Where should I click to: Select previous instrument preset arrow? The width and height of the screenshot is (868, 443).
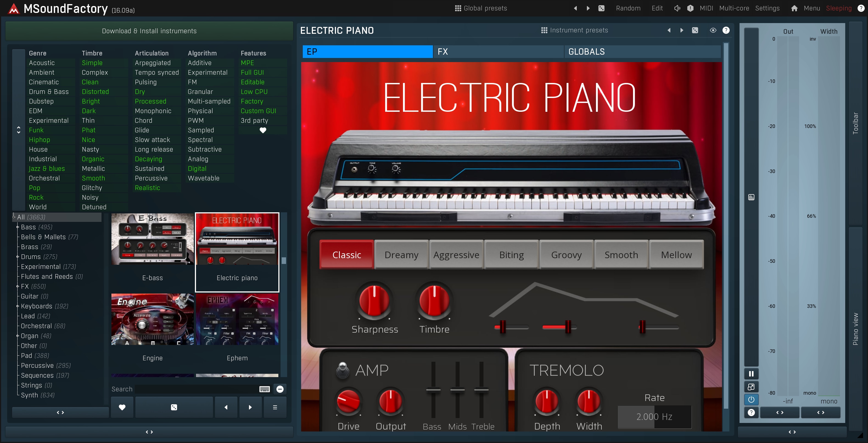[x=669, y=30]
